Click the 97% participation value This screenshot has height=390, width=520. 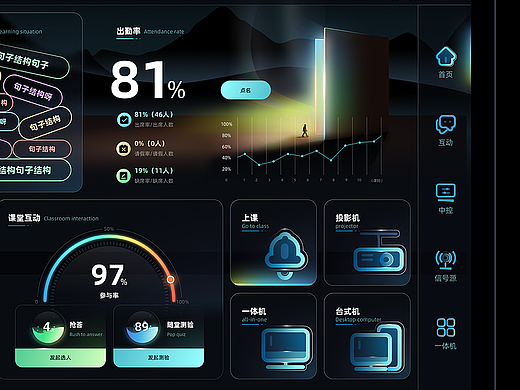109,275
